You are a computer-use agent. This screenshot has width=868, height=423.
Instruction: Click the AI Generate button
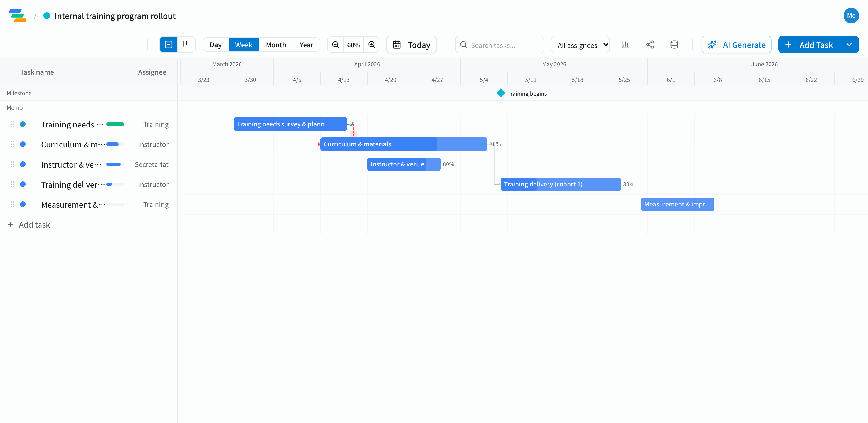click(x=737, y=45)
